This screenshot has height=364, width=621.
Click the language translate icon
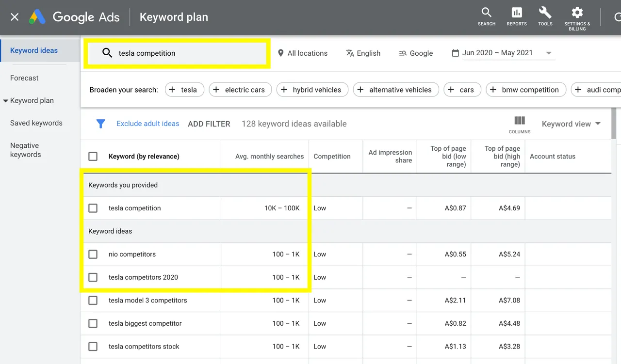(x=350, y=53)
